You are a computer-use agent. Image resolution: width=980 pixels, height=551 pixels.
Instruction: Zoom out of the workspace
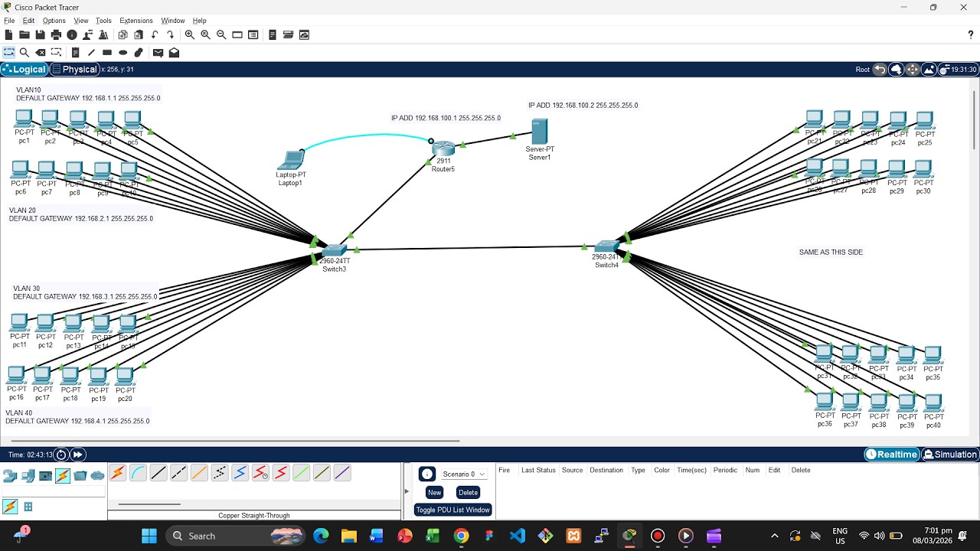click(x=221, y=34)
